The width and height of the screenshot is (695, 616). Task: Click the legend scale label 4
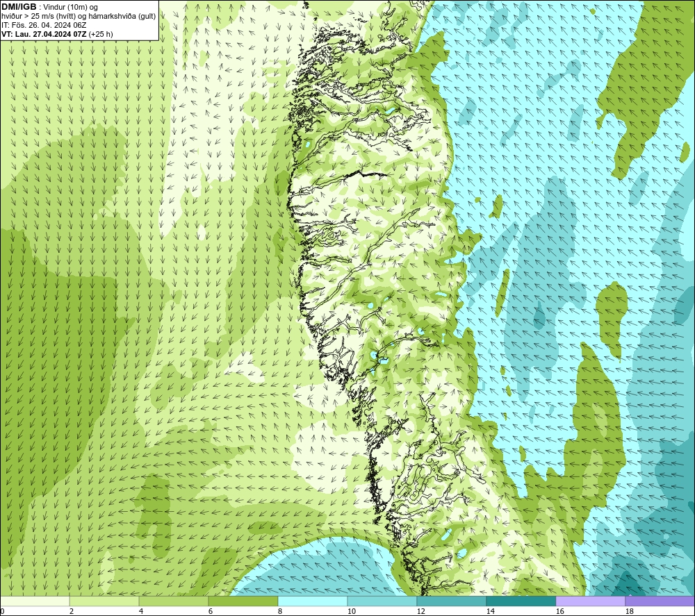click(x=141, y=612)
